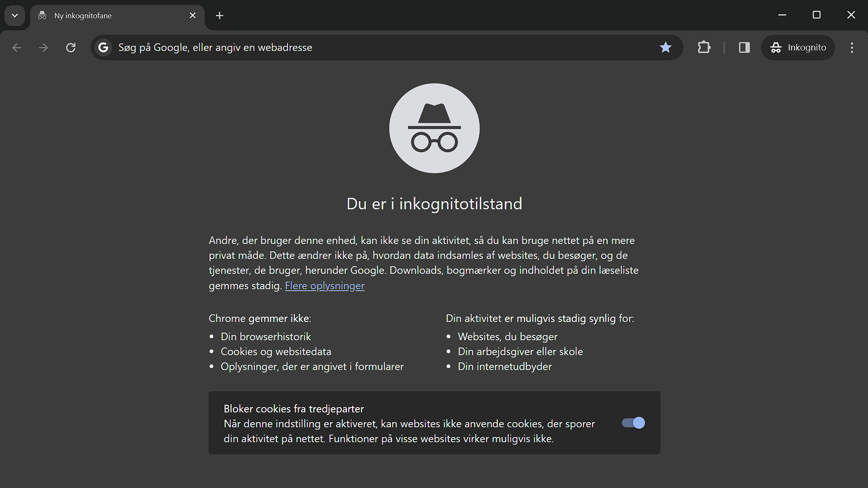
Task: Disable Bloker cookies fra tredjeparter toggle
Action: 633,423
